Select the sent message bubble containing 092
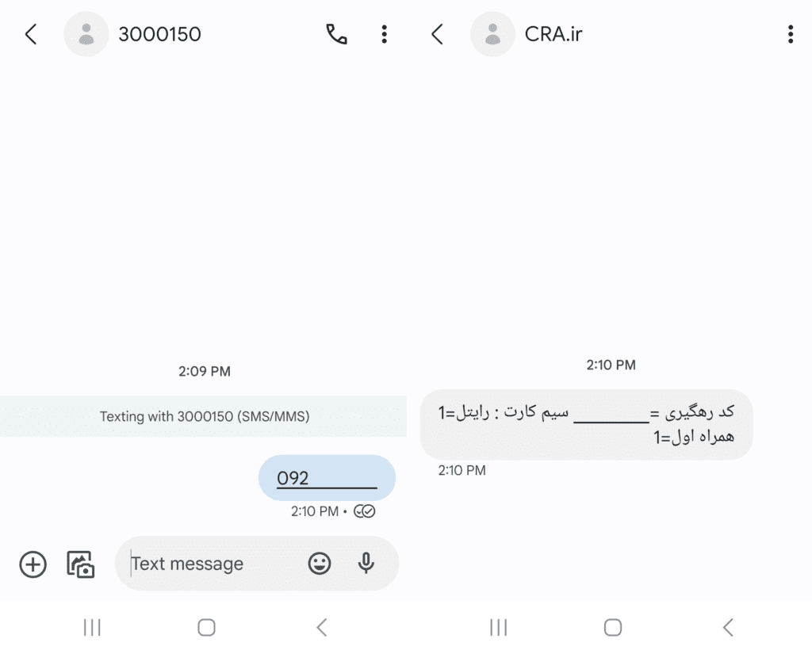 pyautogui.click(x=327, y=477)
